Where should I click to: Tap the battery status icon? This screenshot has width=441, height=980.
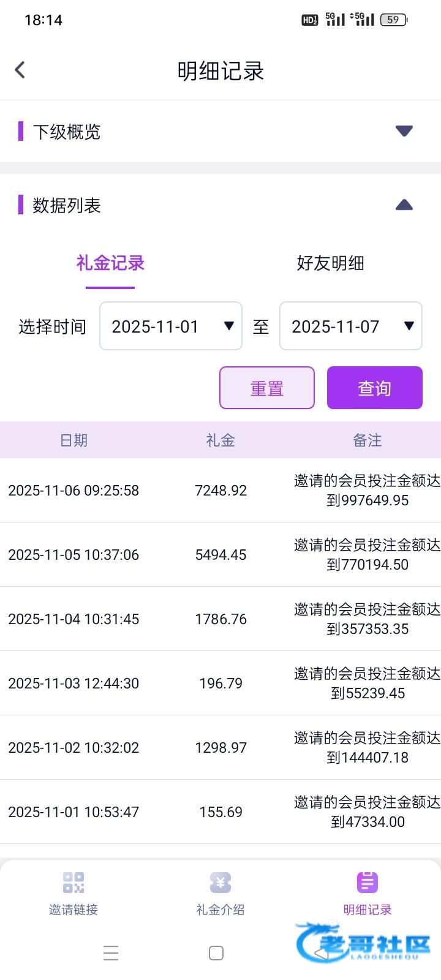[x=393, y=20]
